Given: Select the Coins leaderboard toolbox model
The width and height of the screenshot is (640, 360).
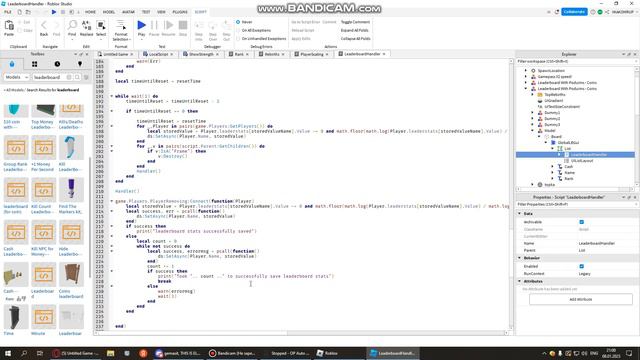Looking at the screenshot, I should [71, 281].
